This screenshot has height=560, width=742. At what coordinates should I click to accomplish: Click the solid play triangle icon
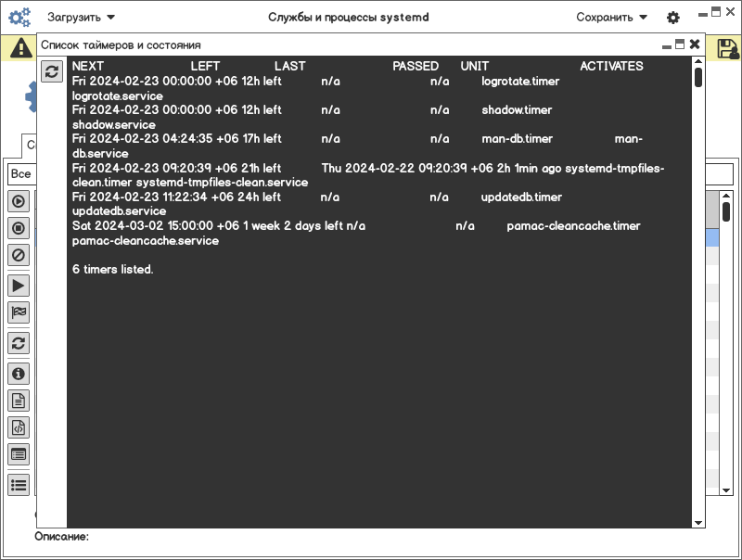point(19,286)
